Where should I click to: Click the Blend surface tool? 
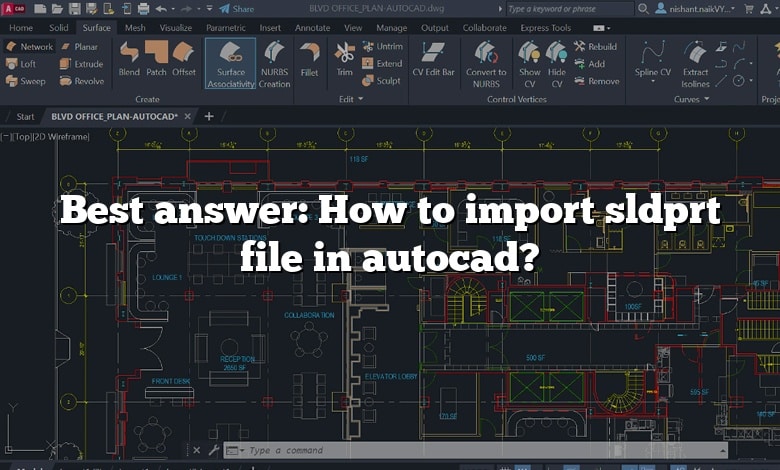pos(129,59)
